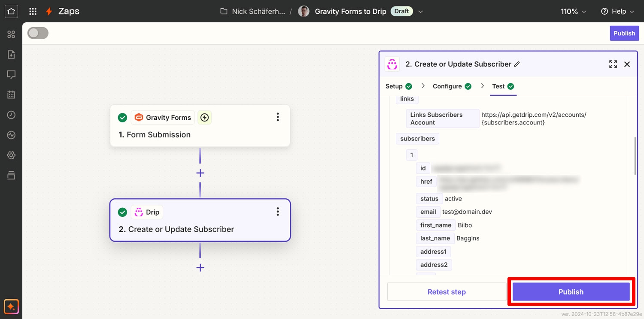Expand the Help dropdown chevron
The image size is (644, 319).
632,12
